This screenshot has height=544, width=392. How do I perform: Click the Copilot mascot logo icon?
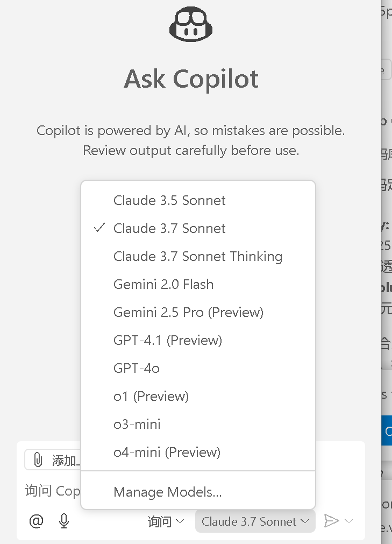191,24
